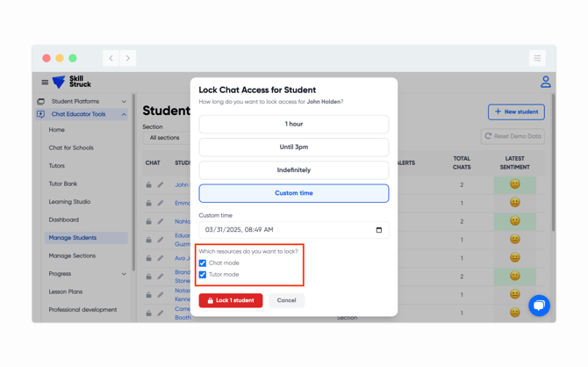Go to Tutor Bank in sidebar

pyautogui.click(x=63, y=183)
